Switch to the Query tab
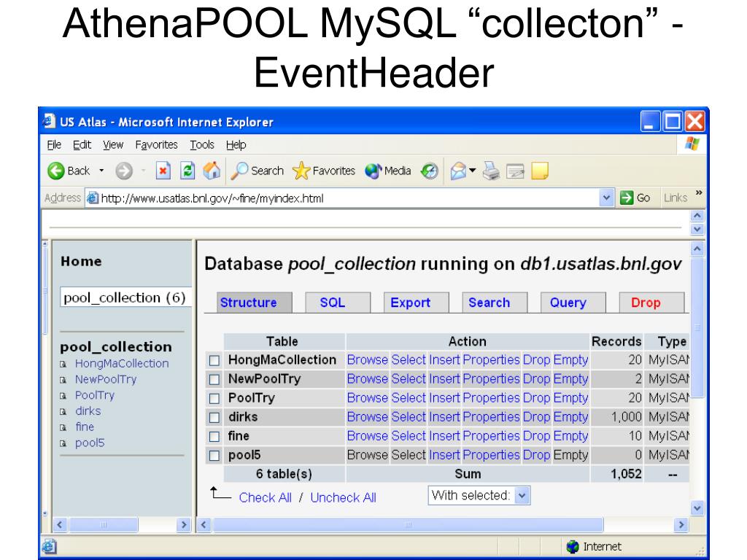747x560 pixels. click(573, 303)
